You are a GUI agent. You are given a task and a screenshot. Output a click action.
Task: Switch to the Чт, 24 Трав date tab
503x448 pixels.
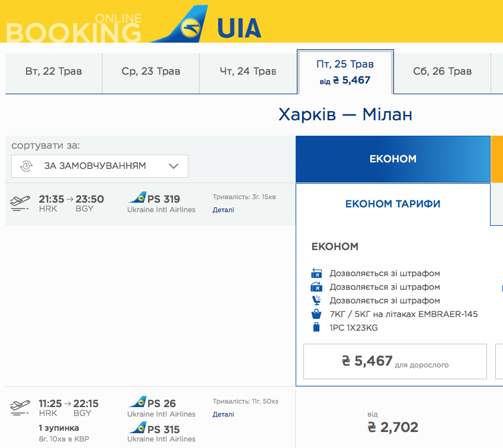click(x=248, y=72)
